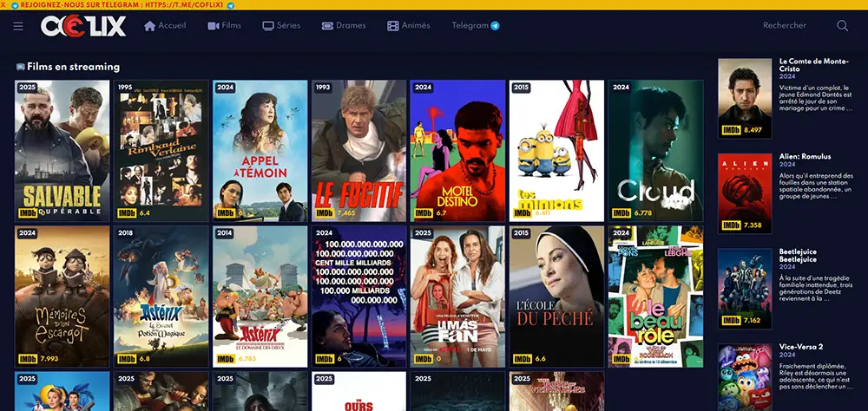Click IMDb badge on Beetlejuice Beetlejuice thumbnail

point(731,320)
